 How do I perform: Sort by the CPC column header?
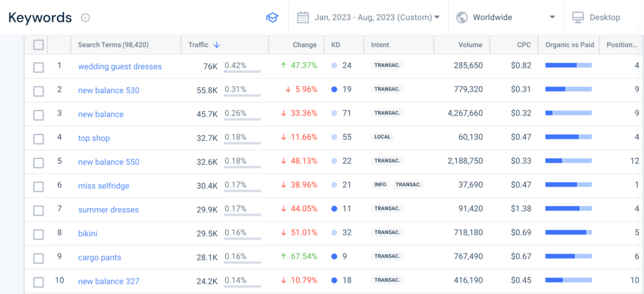point(523,45)
